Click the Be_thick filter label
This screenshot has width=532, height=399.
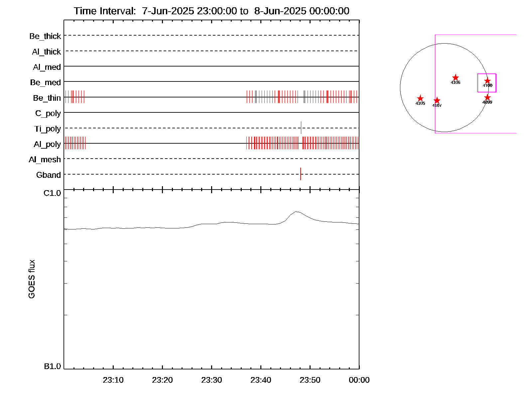tap(45, 36)
